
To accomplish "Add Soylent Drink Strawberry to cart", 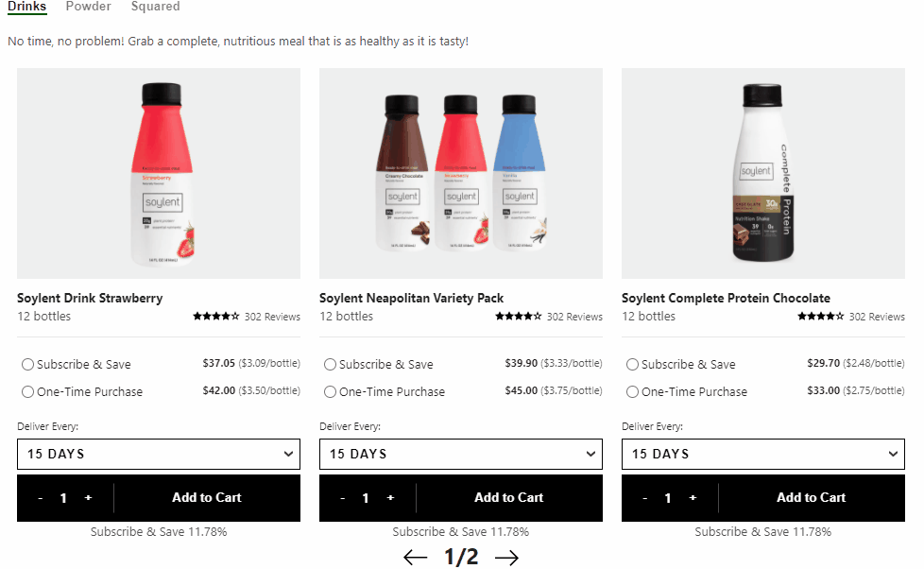I will click(x=207, y=498).
